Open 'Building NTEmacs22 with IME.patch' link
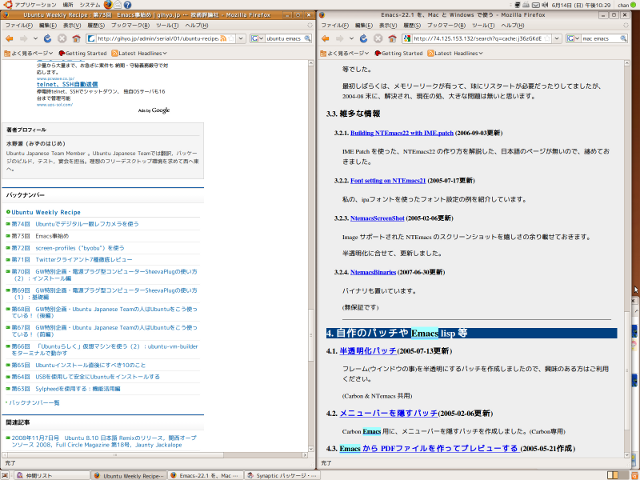640x480 pixels. click(402, 133)
